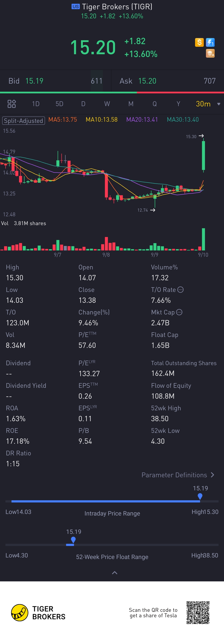Tap the large 15.20 price
Screen dimensions: 224x644
[93, 48]
